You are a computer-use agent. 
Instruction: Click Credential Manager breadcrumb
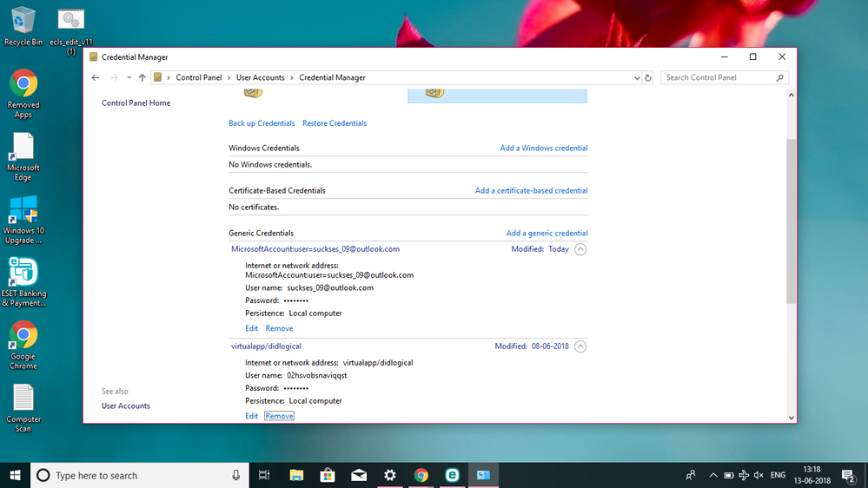click(332, 77)
